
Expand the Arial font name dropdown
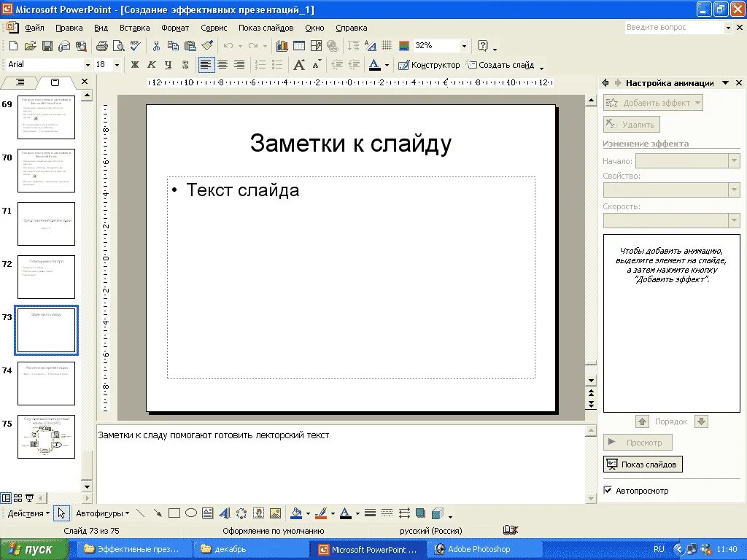(88, 65)
